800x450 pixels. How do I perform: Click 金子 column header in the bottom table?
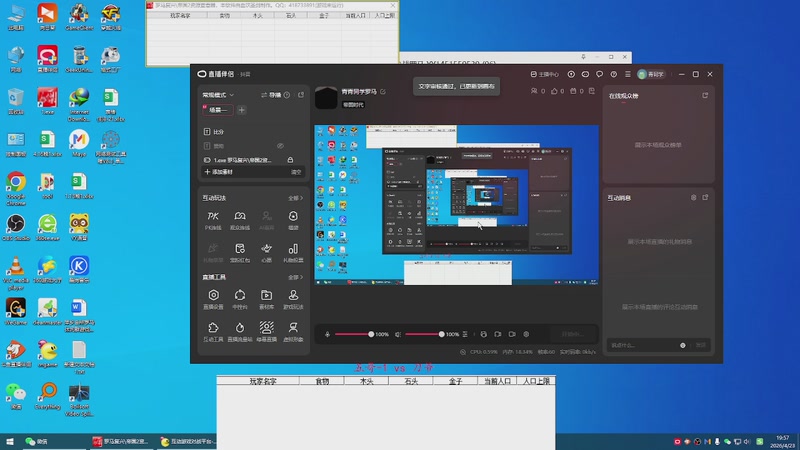455,381
